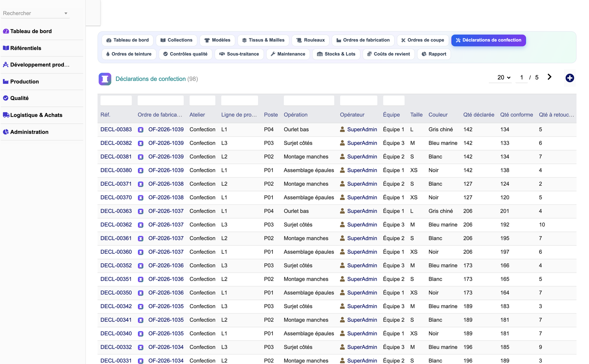Click the blue plus add-declaration icon
This screenshot has height=364, width=589.
click(570, 78)
